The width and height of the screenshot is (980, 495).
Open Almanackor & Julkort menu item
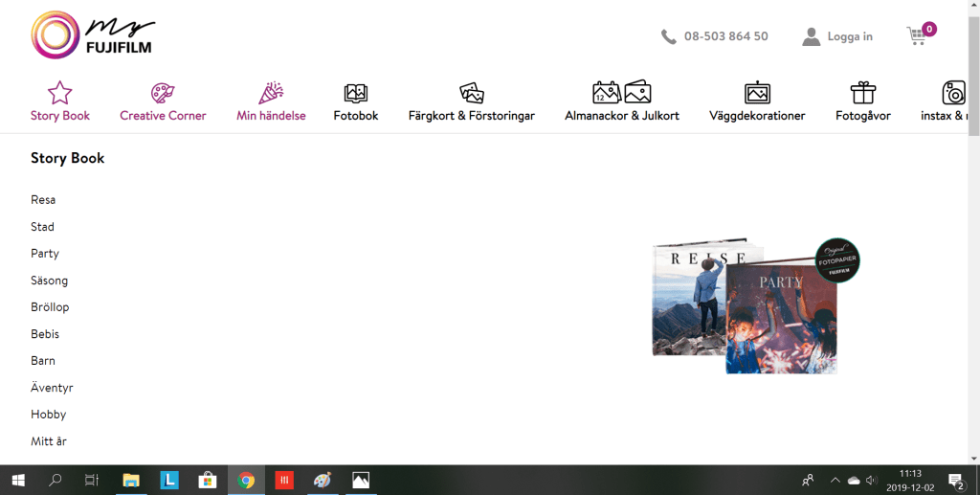(621, 116)
